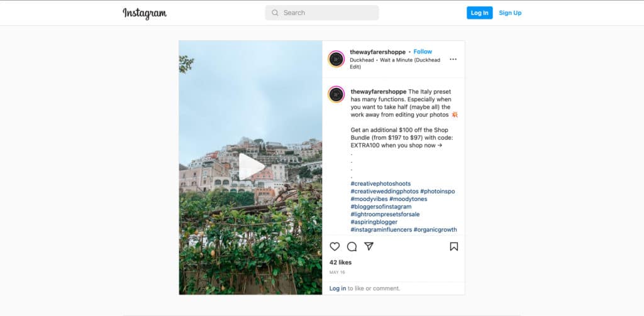Follow thewayfarershoppe account
This screenshot has width=644, height=316.
(x=423, y=52)
